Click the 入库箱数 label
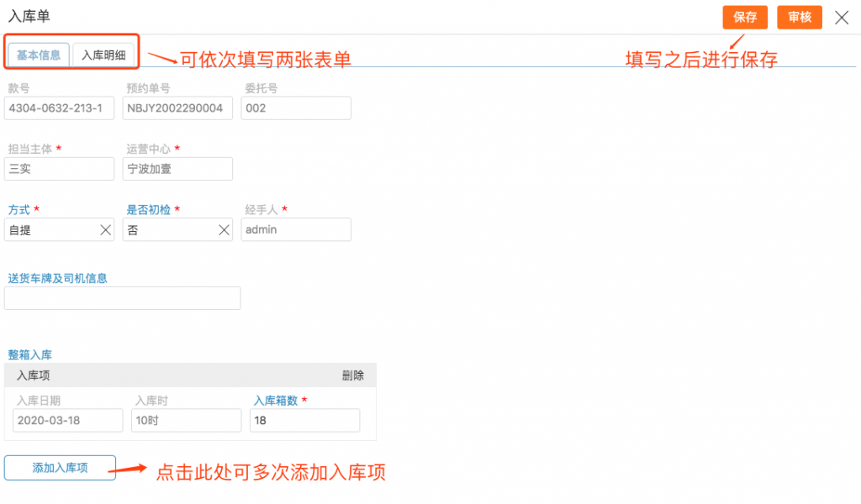The height and width of the screenshot is (504, 861). pos(276,401)
